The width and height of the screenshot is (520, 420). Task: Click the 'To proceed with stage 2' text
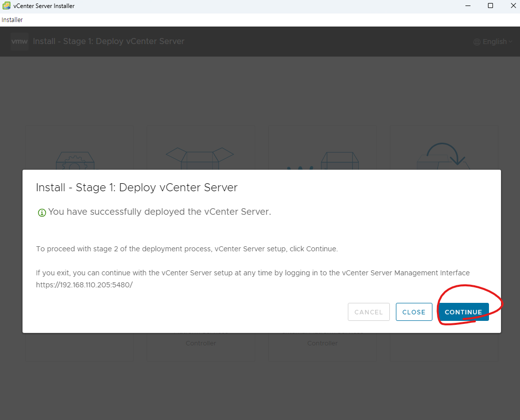coord(187,249)
